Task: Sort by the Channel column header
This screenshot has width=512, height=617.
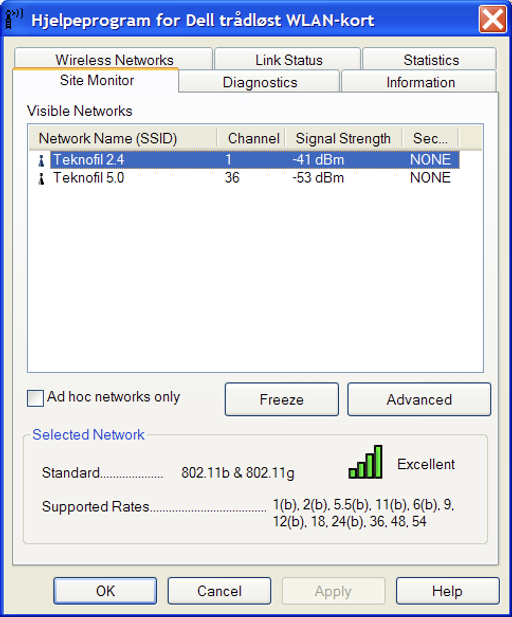Action: point(251,138)
